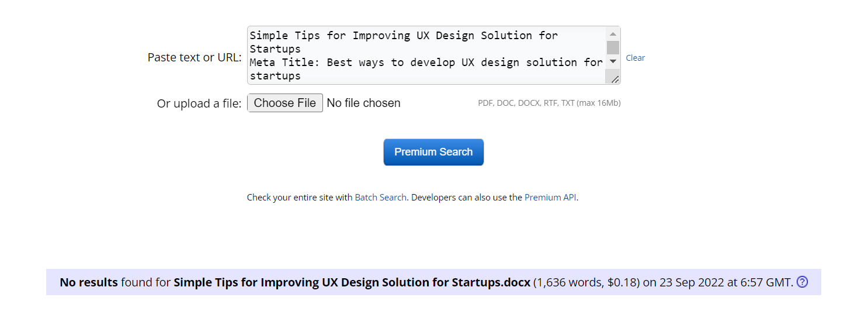Click the searched .docx filename in results
Viewport: 868px width, 332px height.
tap(352, 282)
